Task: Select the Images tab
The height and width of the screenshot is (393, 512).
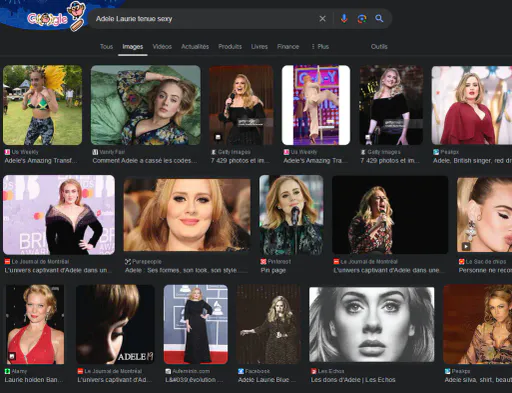Action: click(133, 47)
